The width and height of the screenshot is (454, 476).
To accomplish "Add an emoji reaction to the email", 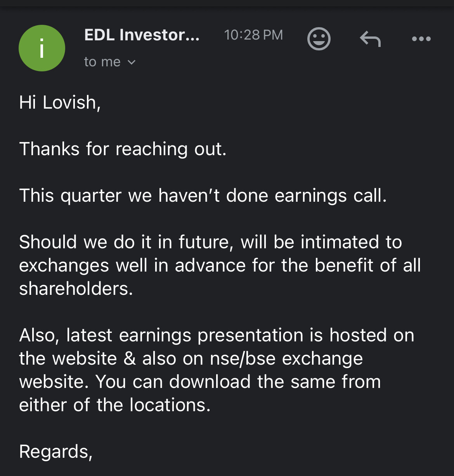I will [319, 39].
